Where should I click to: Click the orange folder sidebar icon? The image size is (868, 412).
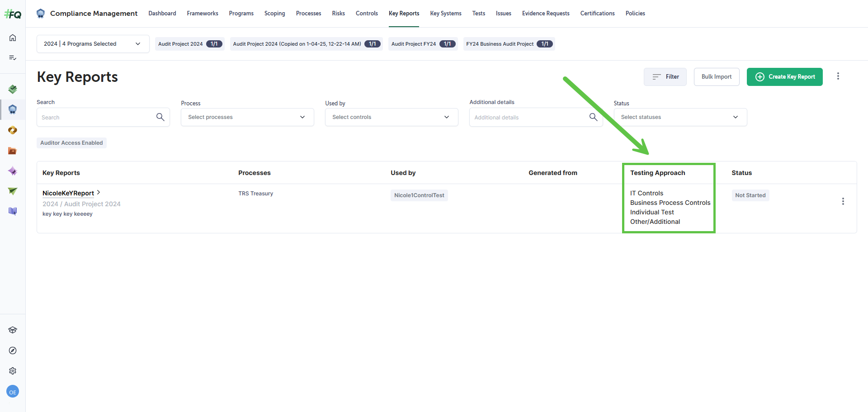(x=13, y=151)
